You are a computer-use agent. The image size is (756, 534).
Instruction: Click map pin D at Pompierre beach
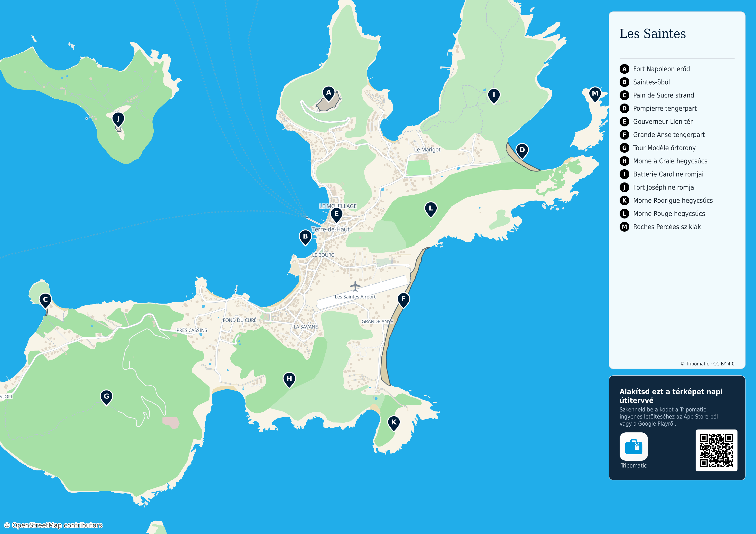[x=522, y=151]
